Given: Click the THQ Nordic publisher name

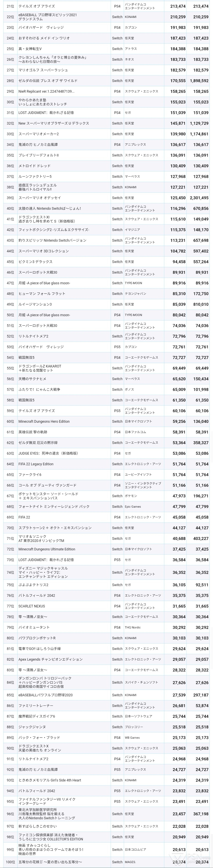Looking at the screenshot, I should click(x=133, y=627).
